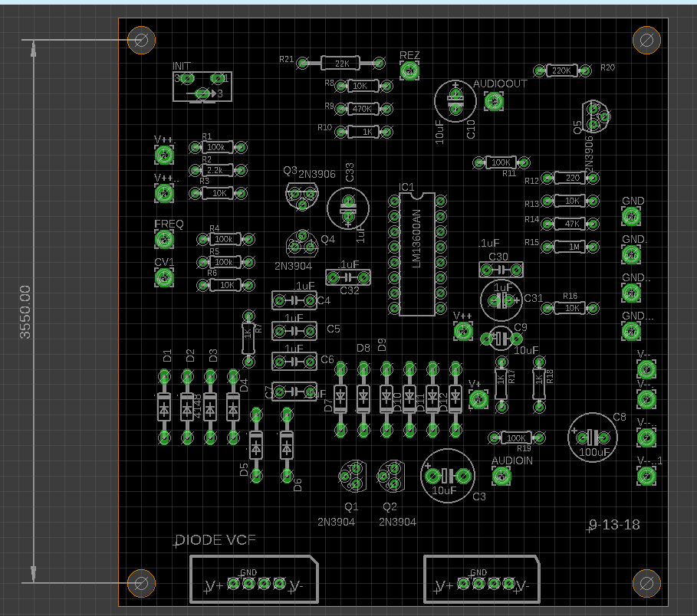Select the 3550.00 dimension label

pyautogui.click(x=25, y=312)
